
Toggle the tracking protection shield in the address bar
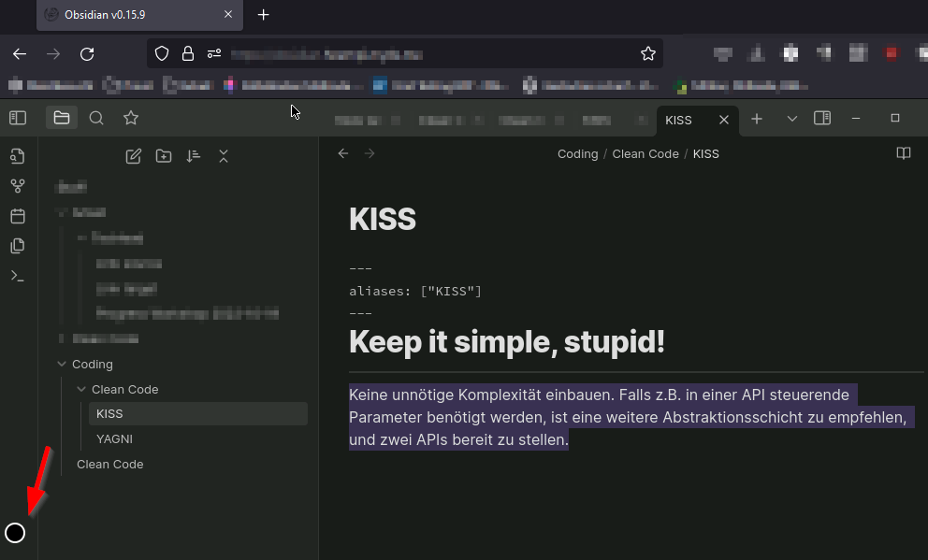tap(161, 53)
